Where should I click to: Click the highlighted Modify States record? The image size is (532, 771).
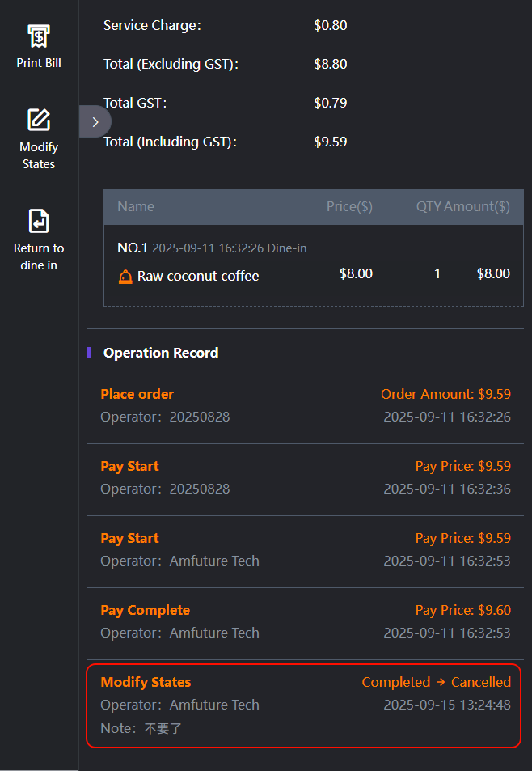pyautogui.click(x=304, y=705)
